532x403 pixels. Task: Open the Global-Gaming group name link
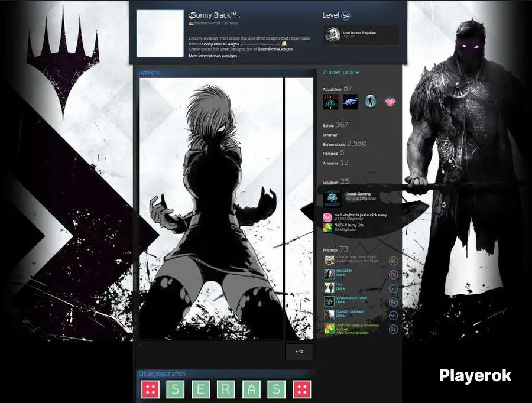358,194
